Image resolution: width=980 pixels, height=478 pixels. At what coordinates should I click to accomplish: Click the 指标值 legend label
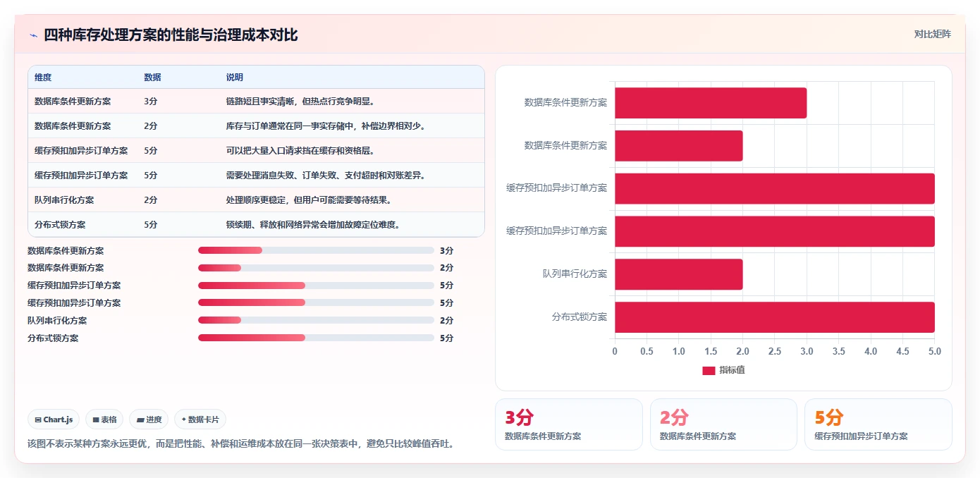[x=732, y=371]
